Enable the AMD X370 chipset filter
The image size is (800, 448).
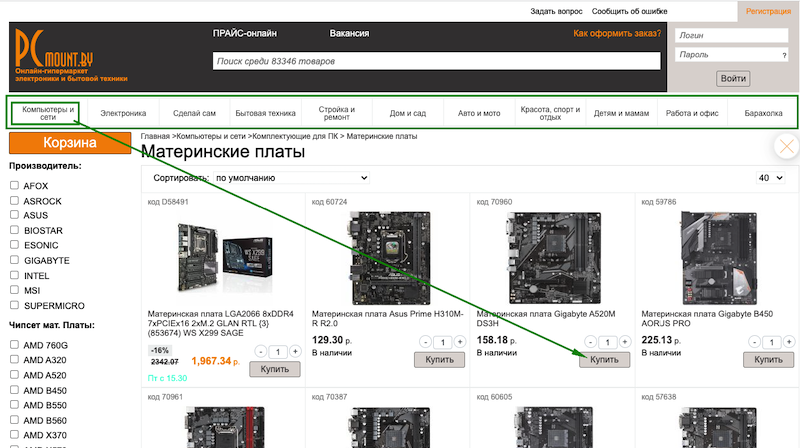[x=14, y=435]
